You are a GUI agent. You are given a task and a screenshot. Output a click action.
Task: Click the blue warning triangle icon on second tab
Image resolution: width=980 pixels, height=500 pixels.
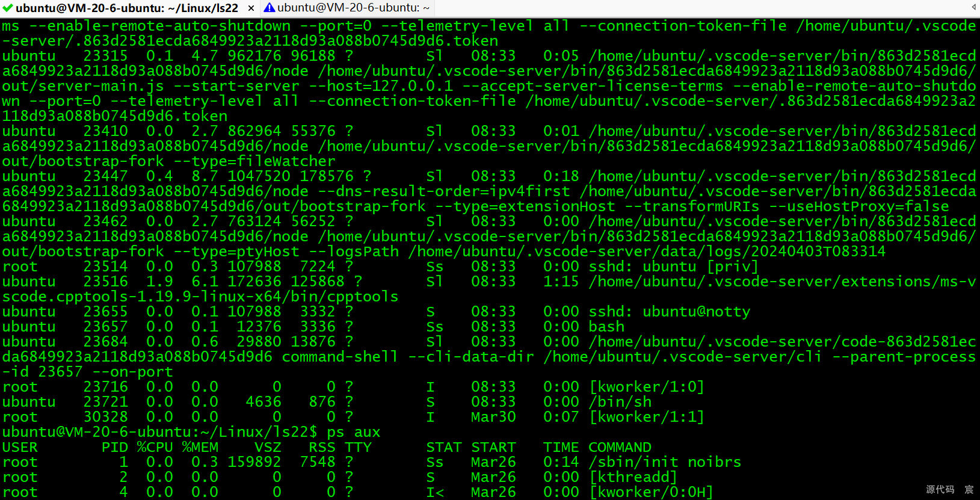click(270, 8)
